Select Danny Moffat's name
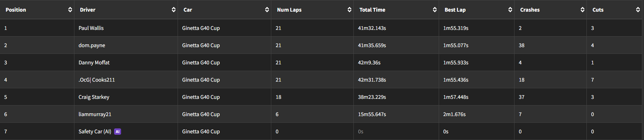 pyautogui.click(x=94, y=63)
